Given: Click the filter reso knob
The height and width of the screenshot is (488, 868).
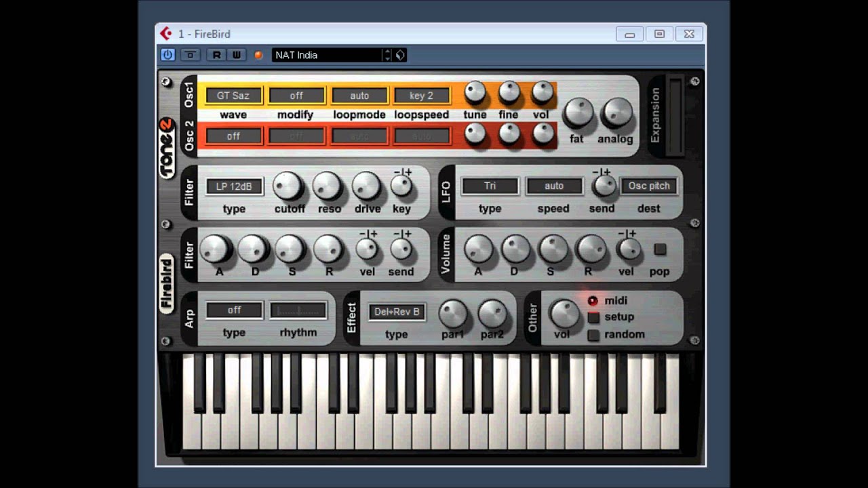Looking at the screenshot, I should (328, 186).
